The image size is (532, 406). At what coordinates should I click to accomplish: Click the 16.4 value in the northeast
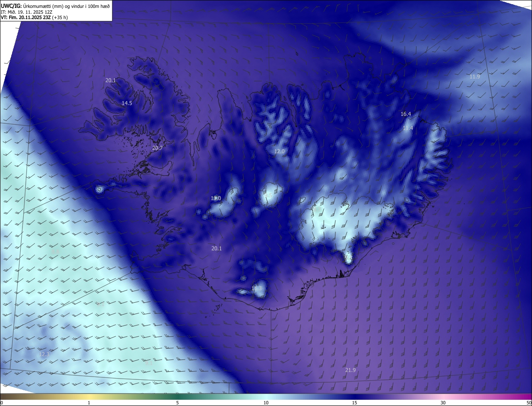pyautogui.click(x=406, y=114)
